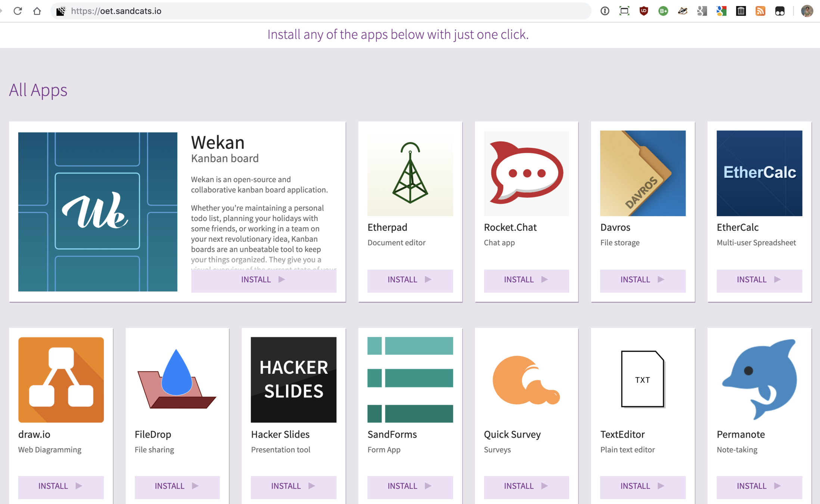Install Rocket.Chat chat app
820x504 pixels.
pos(526,280)
